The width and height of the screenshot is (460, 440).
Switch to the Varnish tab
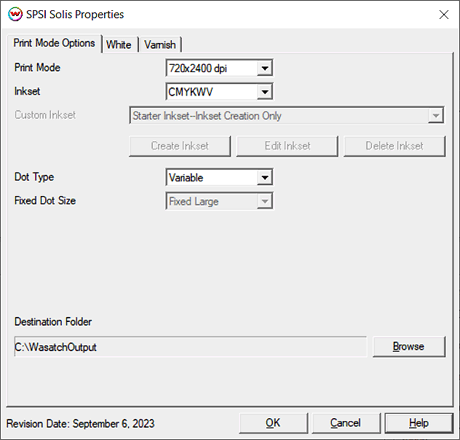pos(160,45)
